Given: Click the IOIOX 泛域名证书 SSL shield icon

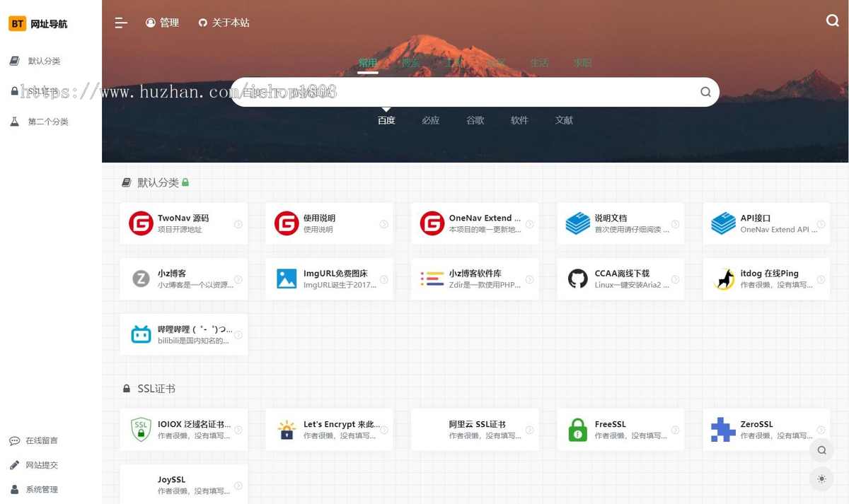Looking at the screenshot, I should (141, 430).
